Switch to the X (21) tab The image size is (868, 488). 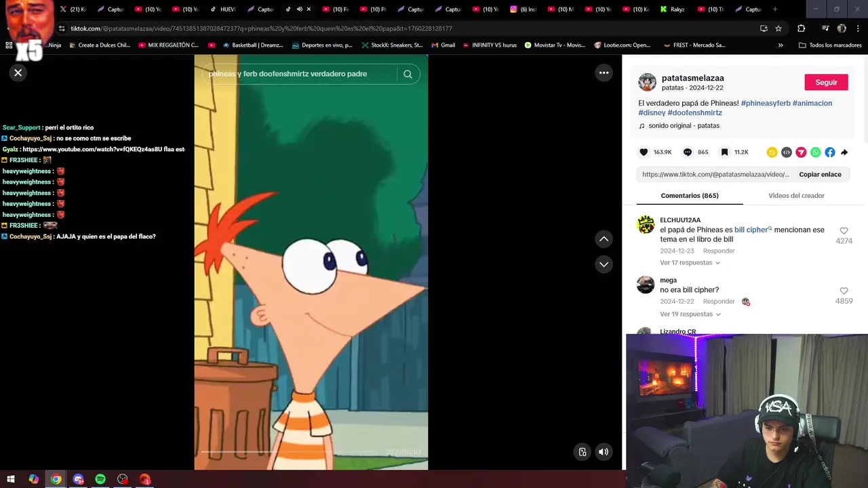pos(73,9)
